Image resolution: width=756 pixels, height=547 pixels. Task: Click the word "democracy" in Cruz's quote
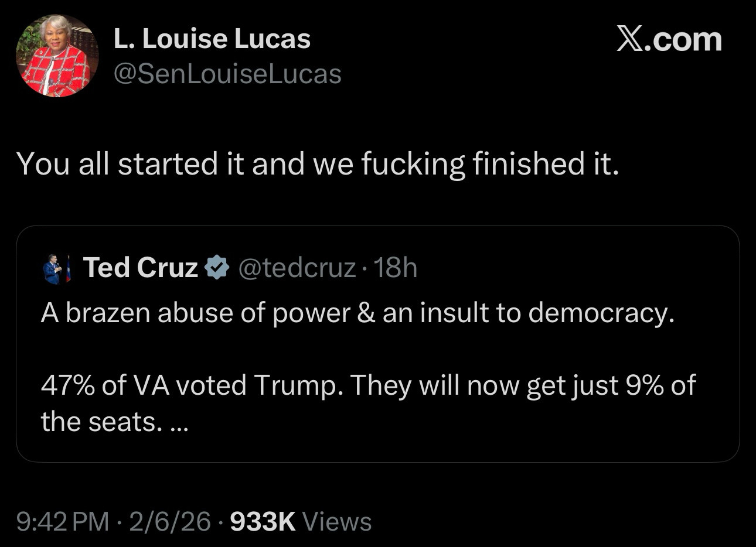click(x=601, y=313)
